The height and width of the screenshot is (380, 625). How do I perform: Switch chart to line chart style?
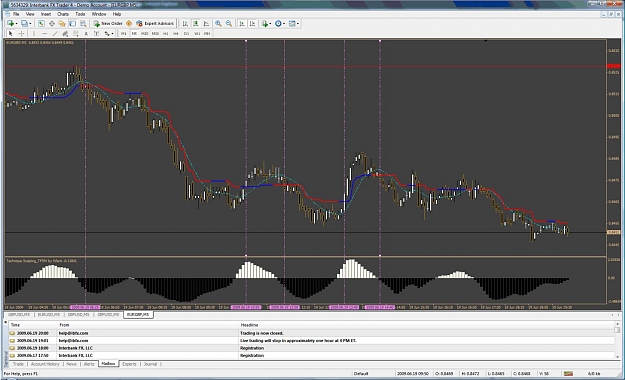click(206, 24)
